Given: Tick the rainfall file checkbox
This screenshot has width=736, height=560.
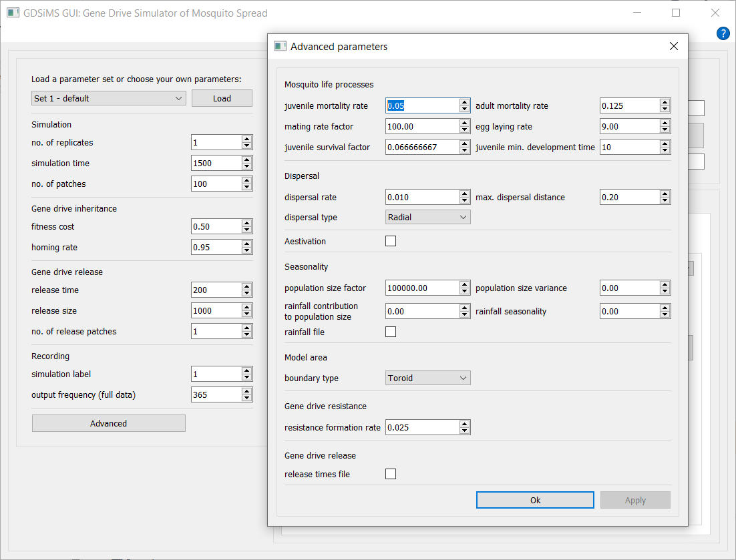Looking at the screenshot, I should coord(391,332).
